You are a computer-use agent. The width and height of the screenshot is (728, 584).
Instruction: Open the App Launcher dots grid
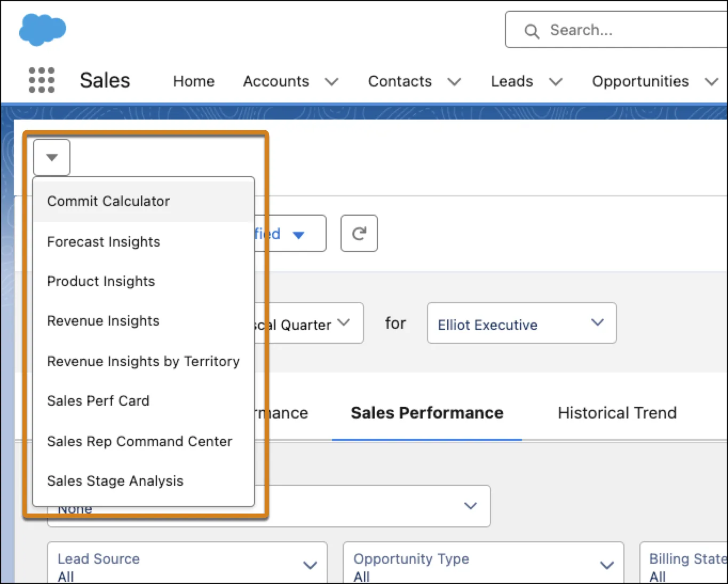(x=42, y=81)
